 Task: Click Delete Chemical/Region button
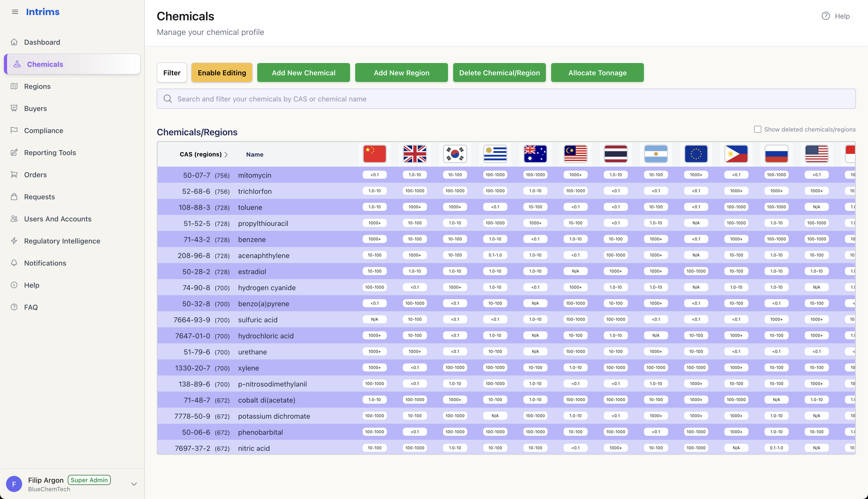tap(500, 73)
